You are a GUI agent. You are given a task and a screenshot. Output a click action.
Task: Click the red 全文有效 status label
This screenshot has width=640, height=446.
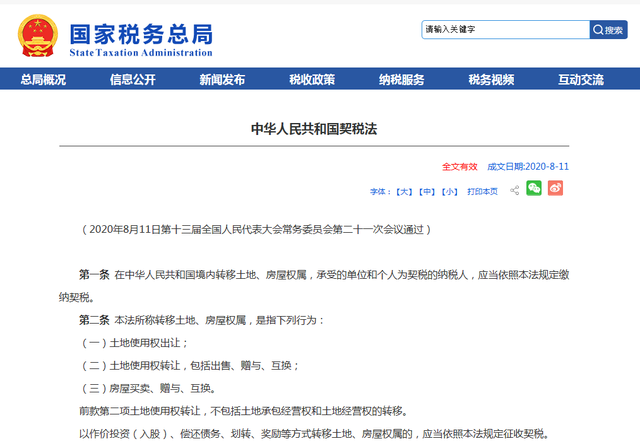pyautogui.click(x=460, y=167)
